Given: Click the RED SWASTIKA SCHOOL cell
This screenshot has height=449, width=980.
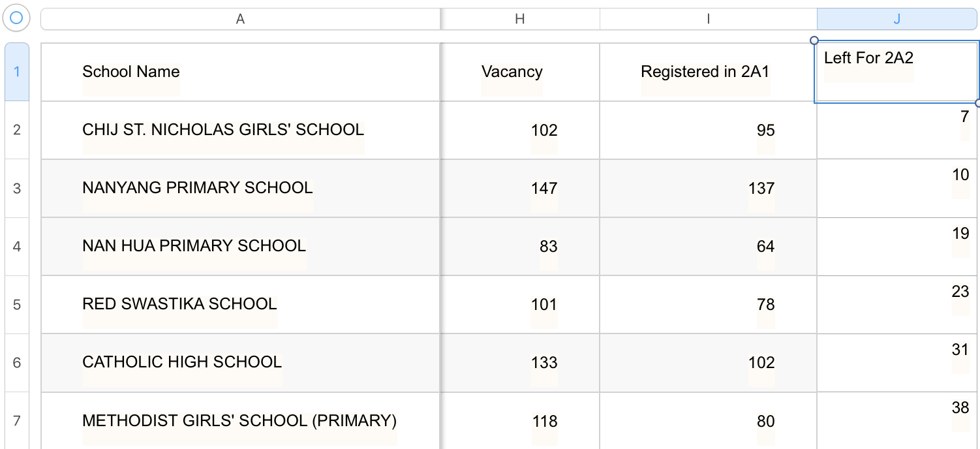Looking at the screenshot, I should click(240, 305).
